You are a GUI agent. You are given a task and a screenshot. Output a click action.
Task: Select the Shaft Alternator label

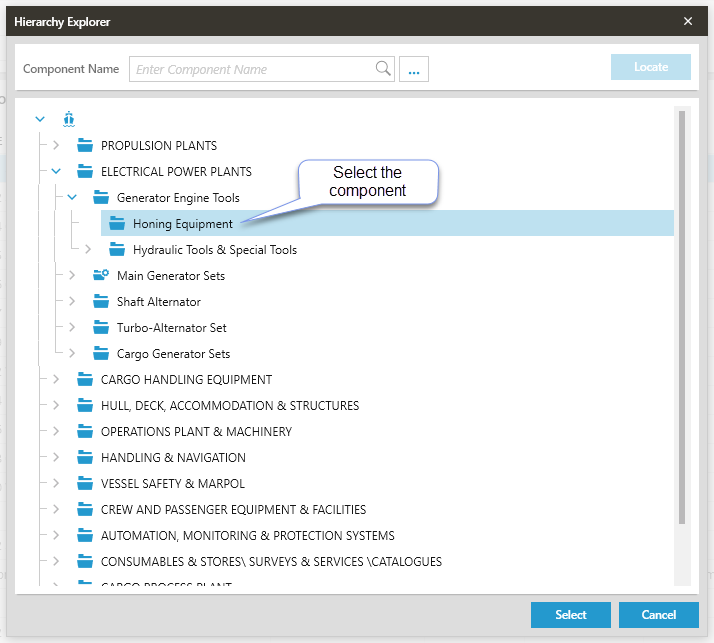(158, 301)
